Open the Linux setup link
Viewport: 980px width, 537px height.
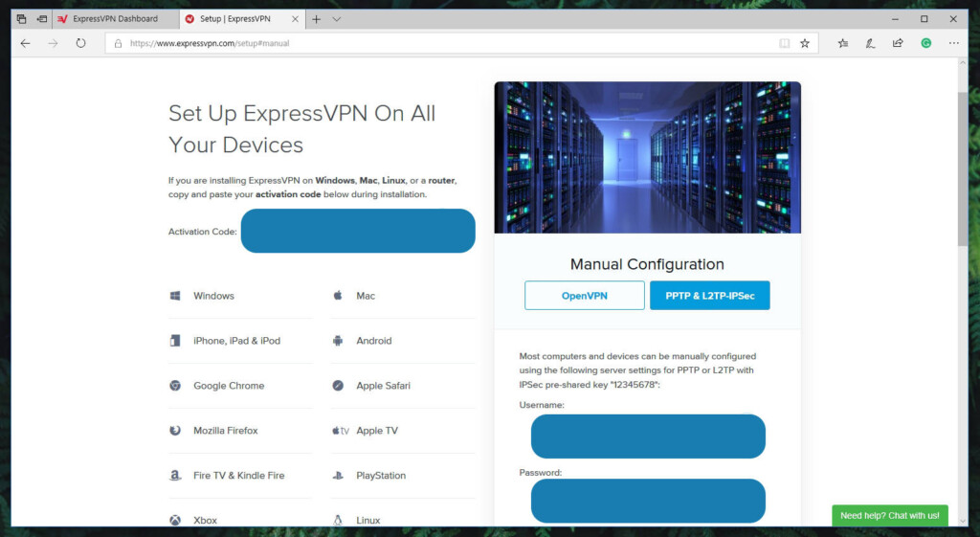click(368, 520)
